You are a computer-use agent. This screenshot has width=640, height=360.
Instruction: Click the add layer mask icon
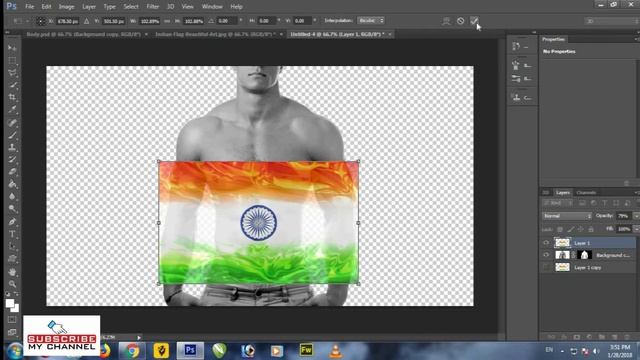click(576, 337)
